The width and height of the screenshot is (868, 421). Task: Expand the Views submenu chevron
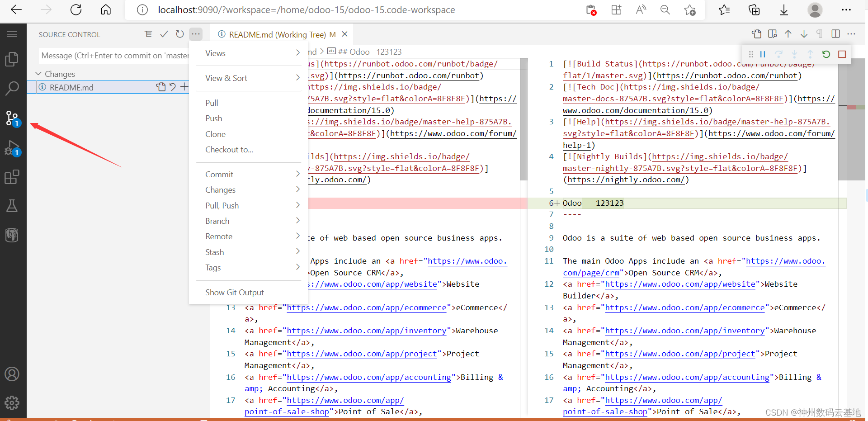click(297, 53)
